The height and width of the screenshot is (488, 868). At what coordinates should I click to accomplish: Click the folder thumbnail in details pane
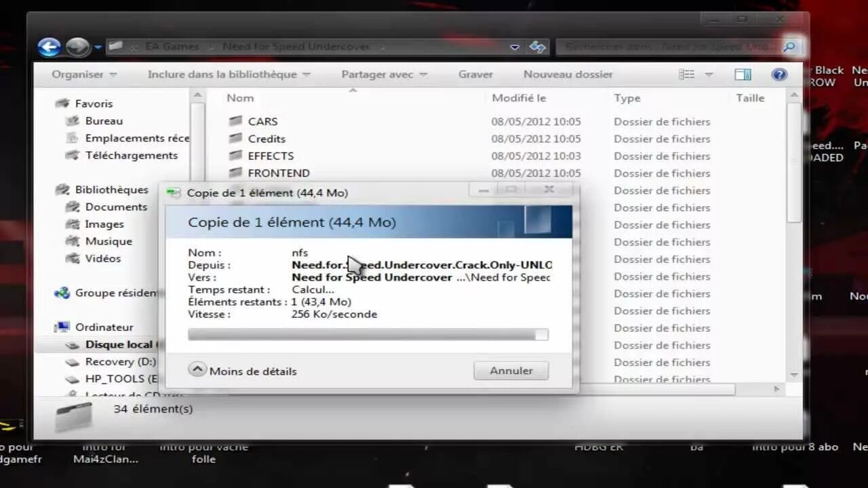point(73,416)
